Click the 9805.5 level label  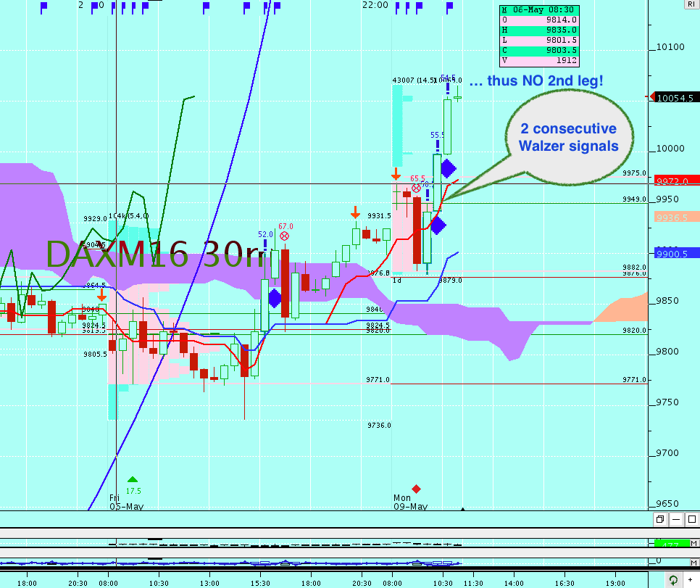pyautogui.click(x=95, y=355)
